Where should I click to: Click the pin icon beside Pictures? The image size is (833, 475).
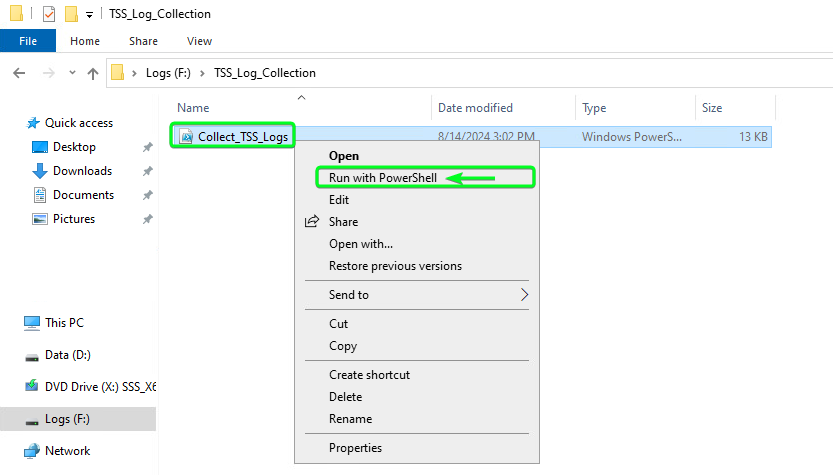pos(148,219)
